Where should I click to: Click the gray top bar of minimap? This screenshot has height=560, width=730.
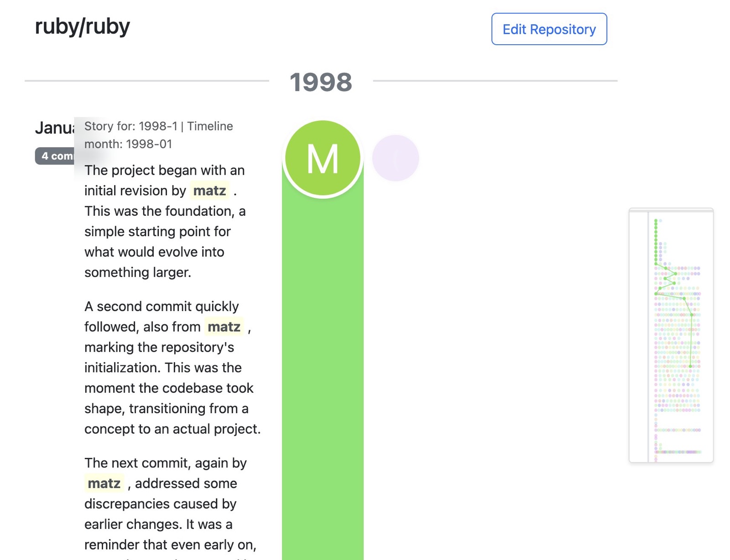click(x=671, y=210)
